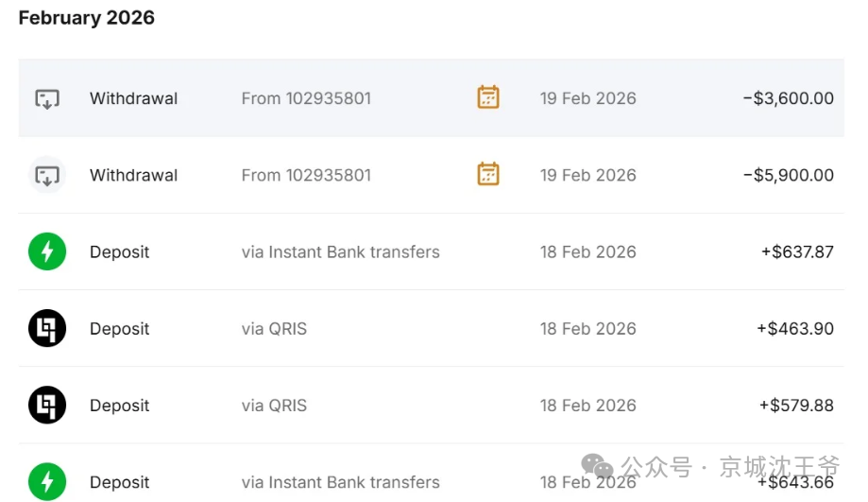This screenshot has width=868, height=502.
Task: Click "via QRIS" on the +$579.88 deposit
Action: [274, 406]
